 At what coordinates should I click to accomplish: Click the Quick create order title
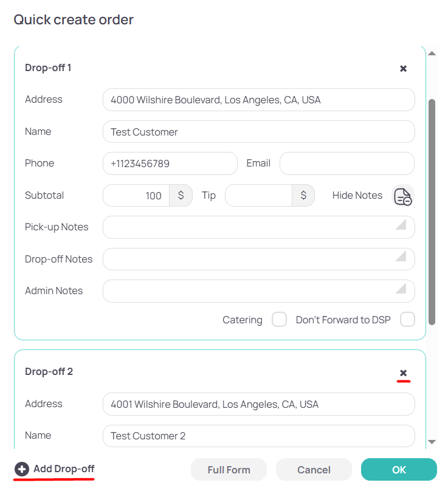click(x=74, y=19)
